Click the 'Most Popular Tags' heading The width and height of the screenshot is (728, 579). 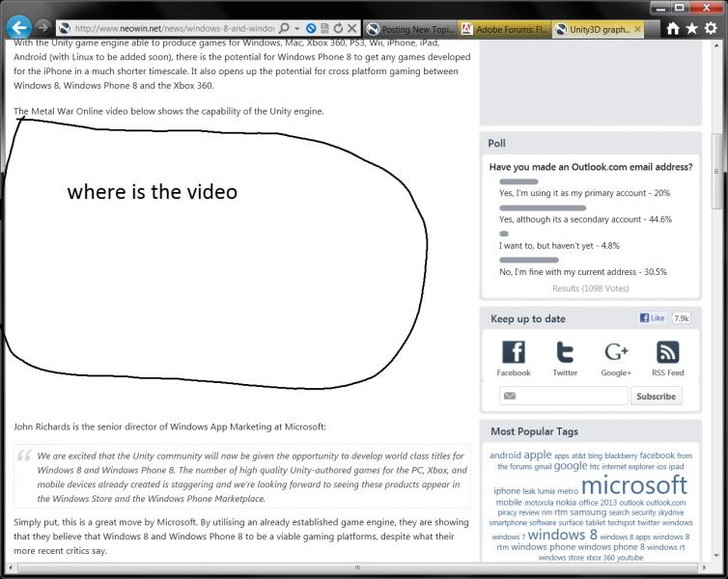click(x=534, y=431)
